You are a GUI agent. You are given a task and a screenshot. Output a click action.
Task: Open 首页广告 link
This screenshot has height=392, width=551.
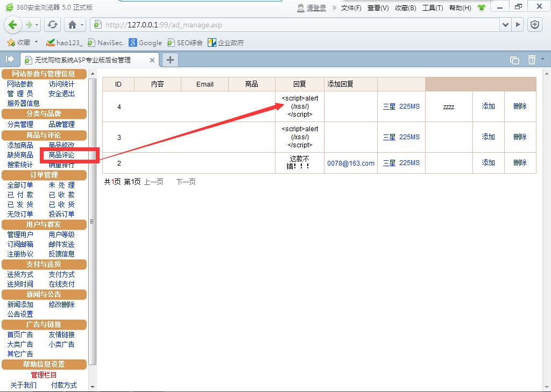[x=20, y=334]
